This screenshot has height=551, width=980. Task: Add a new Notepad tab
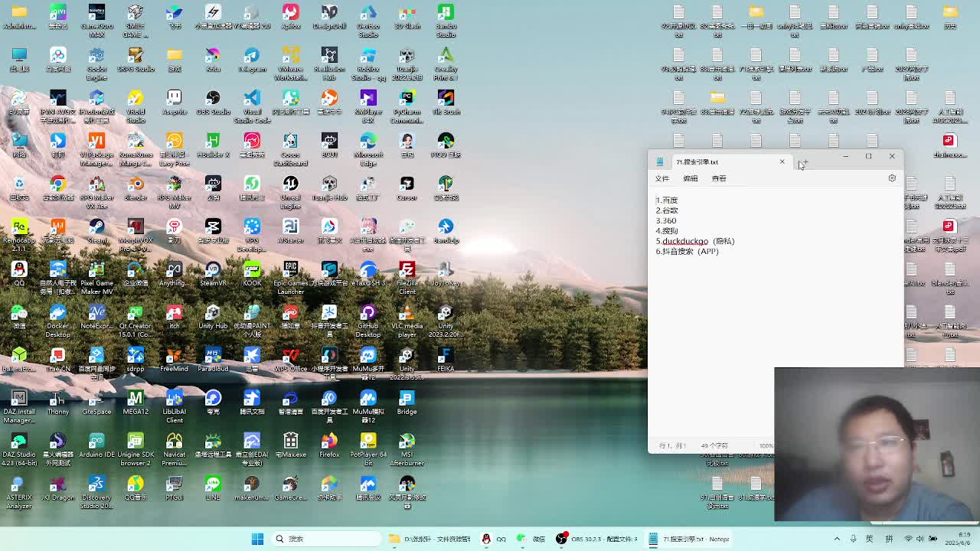pyautogui.click(x=804, y=162)
